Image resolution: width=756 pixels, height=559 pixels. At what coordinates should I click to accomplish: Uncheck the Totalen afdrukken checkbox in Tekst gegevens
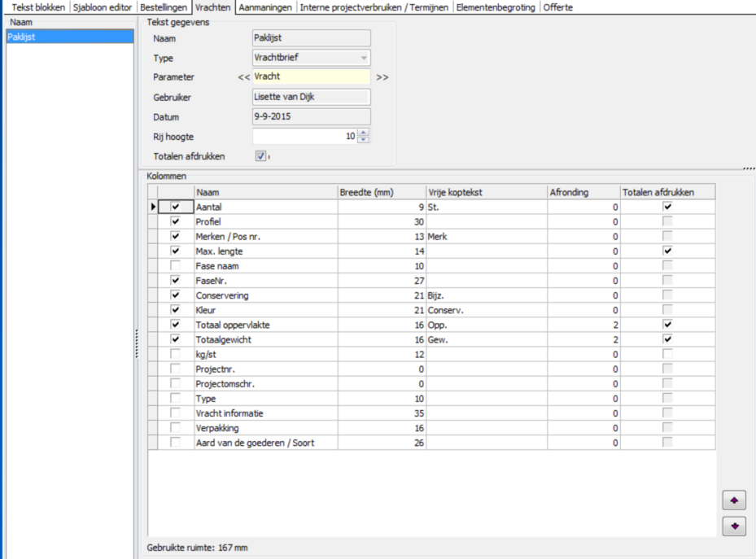260,156
